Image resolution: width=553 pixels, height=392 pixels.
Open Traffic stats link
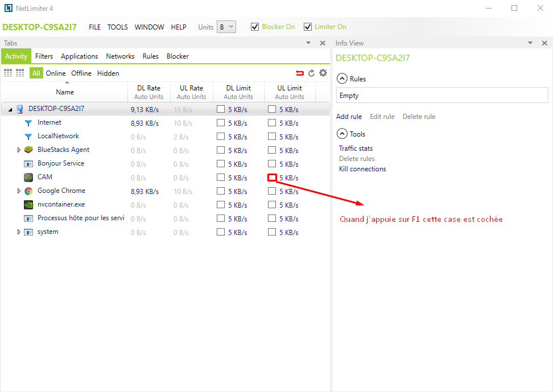click(x=356, y=148)
